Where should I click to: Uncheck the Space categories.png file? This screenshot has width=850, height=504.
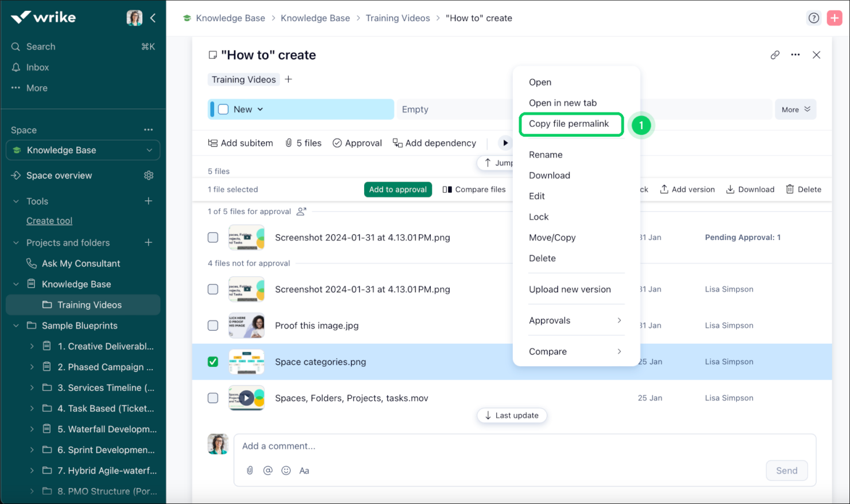click(213, 362)
